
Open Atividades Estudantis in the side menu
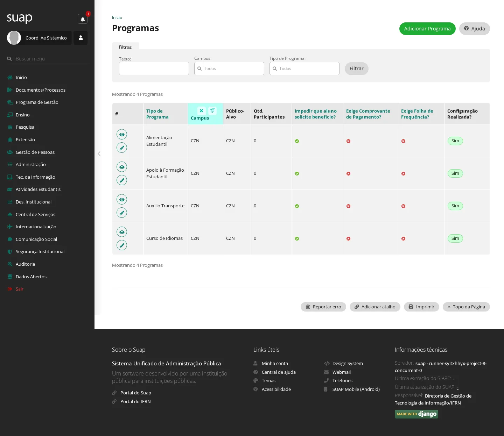(x=38, y=189)
